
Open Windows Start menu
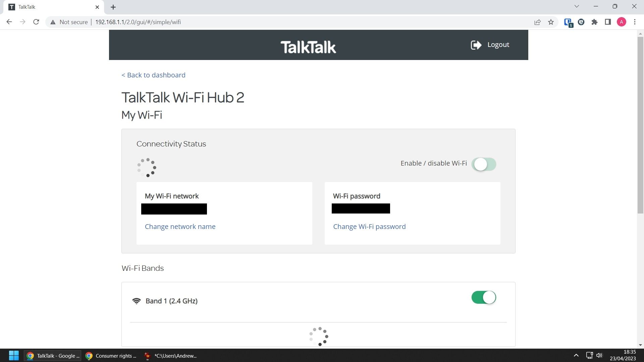(x=14, y=356)
